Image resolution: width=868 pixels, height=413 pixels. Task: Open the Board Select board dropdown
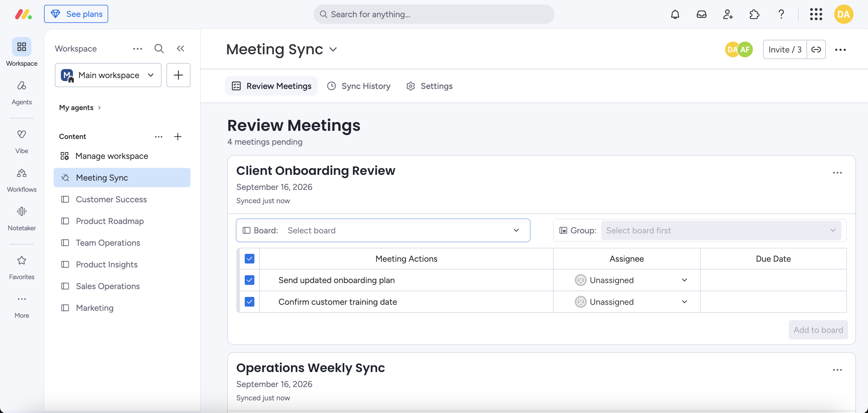point(383,230)
